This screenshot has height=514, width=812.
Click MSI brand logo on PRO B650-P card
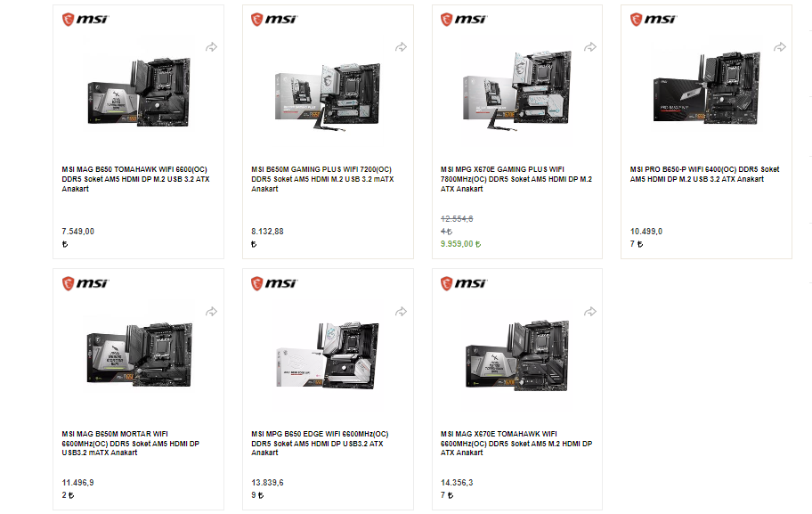pos(653,20)
